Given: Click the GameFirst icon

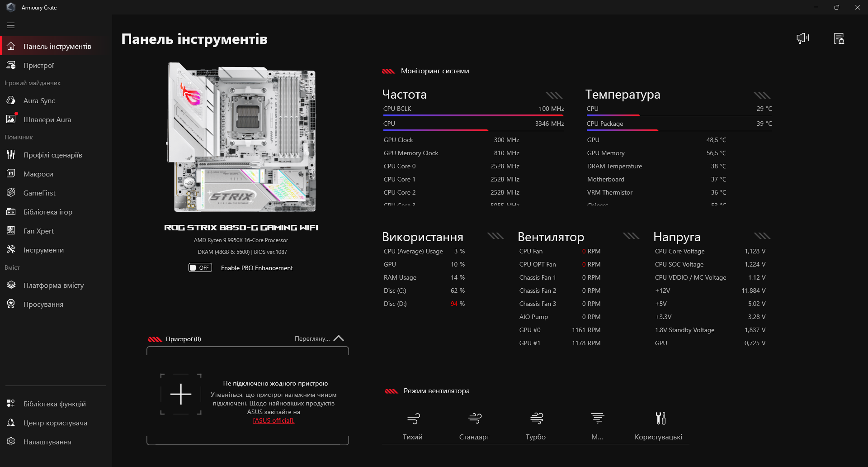Looking at the screenshot, I should (x=11, y=193).
